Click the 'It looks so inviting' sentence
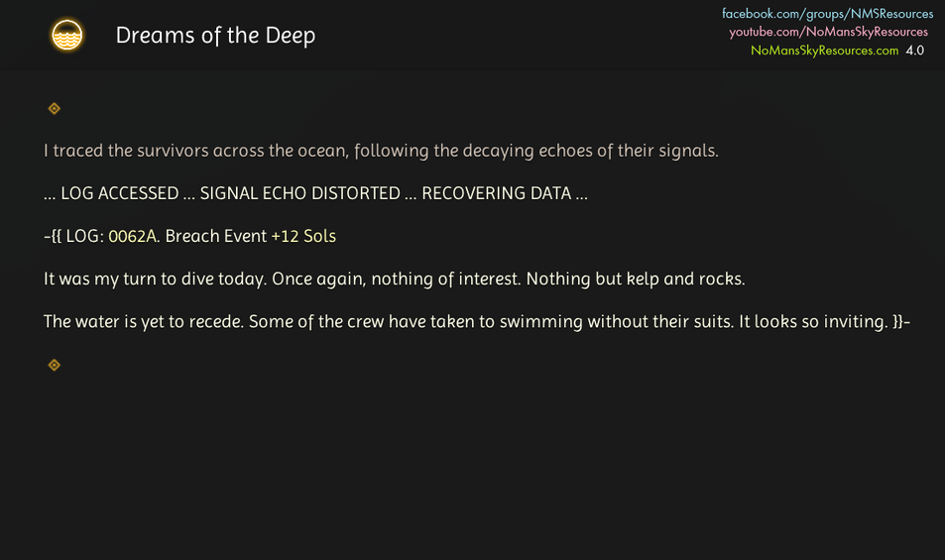 click(814, 321)
